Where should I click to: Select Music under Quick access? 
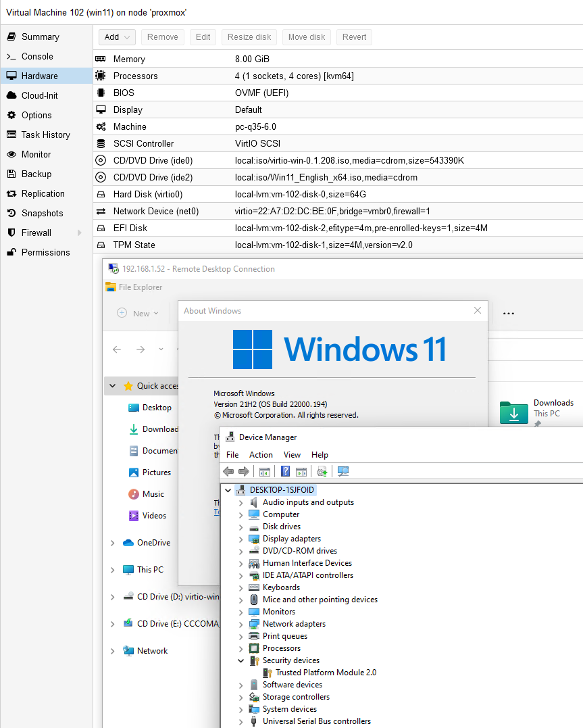[x=146, y=494]
